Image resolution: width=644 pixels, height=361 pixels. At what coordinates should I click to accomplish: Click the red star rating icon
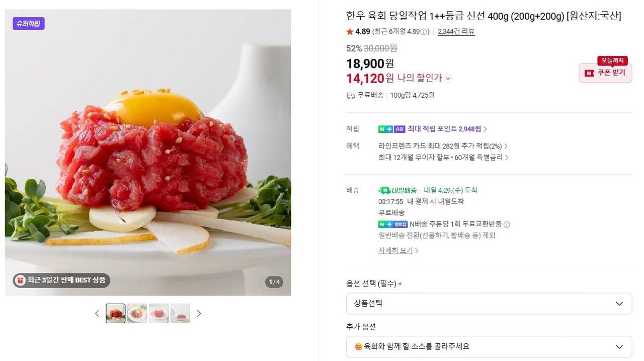350,32
